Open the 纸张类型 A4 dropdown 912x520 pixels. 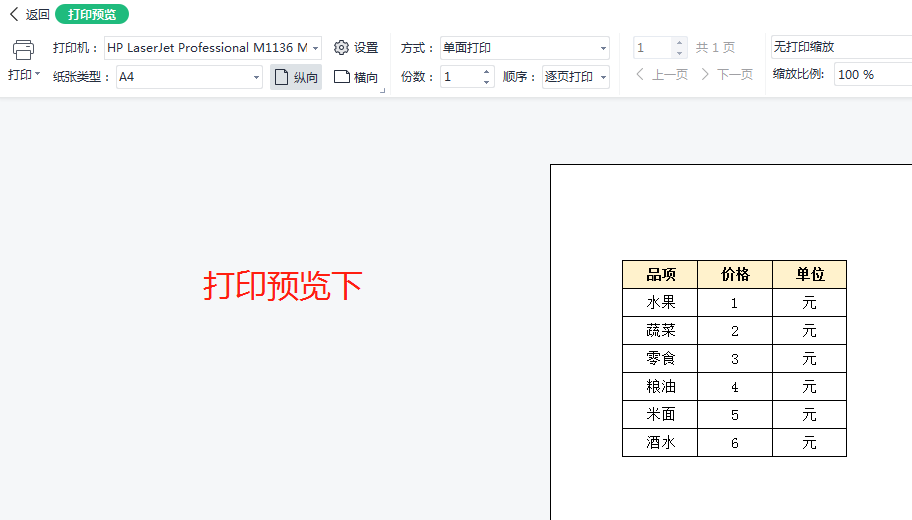[190, 77]
